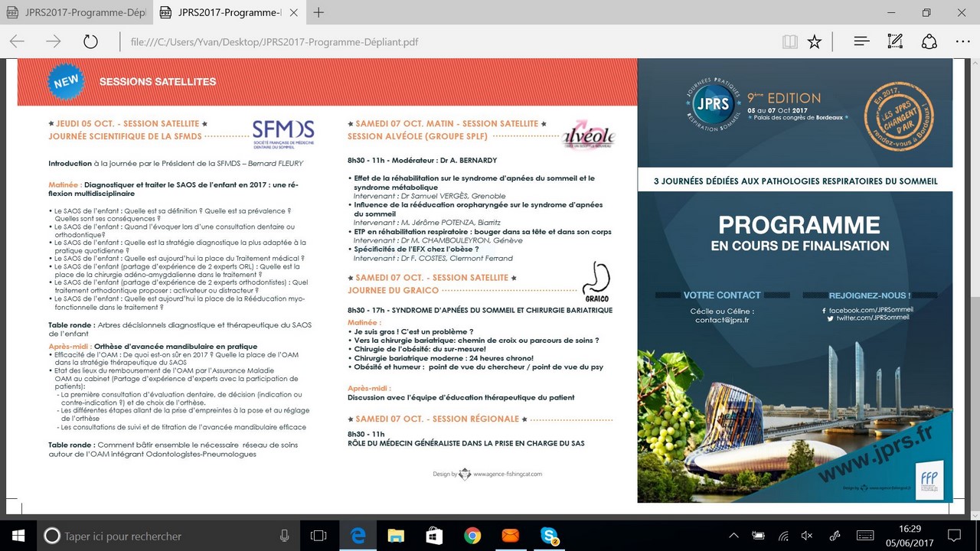Click 'RÔLE DU MÉDECIN GÉNÉRALISTE' line

click(x=465, y=443)
